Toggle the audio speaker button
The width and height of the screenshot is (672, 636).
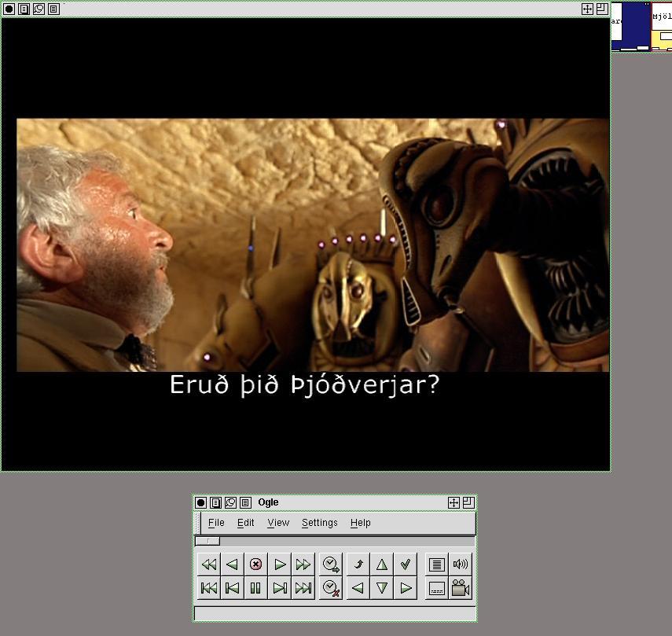[461, 564]
